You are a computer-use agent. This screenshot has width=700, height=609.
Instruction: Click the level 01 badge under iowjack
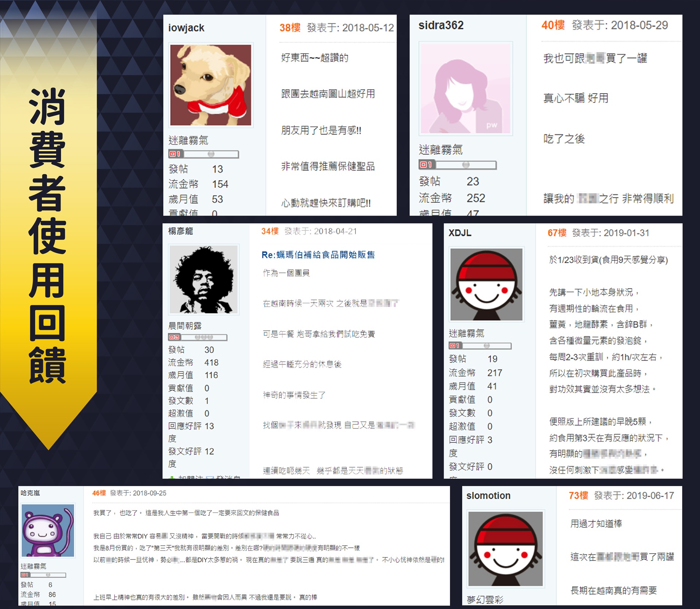(175, 154)
